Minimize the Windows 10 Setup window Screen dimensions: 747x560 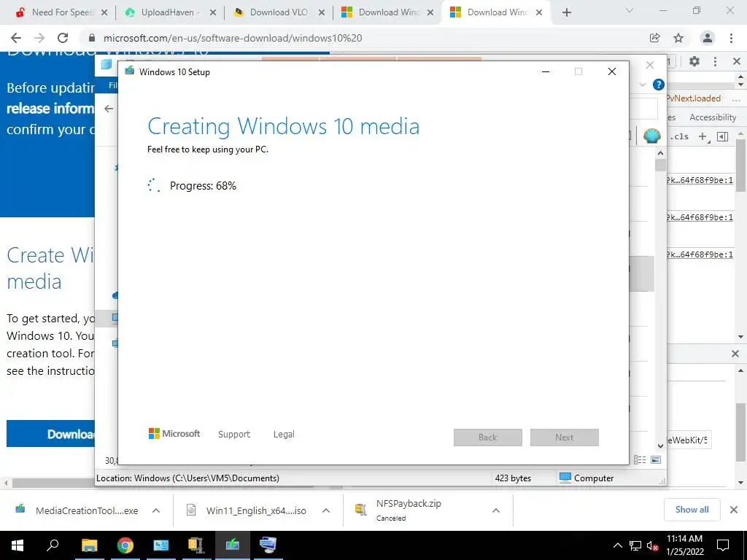coord(546,71)
